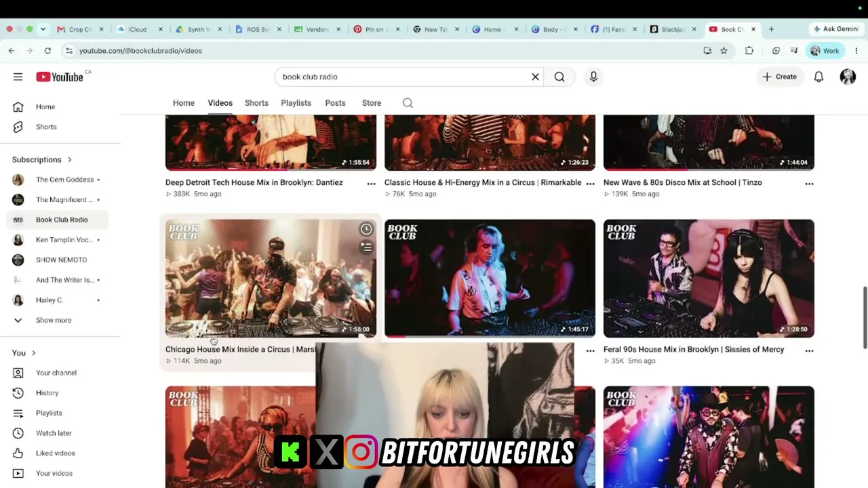Screen dimensions: 868x488
Task: Add Chicago House Mix to queue
Action: (x=366, y=247)
